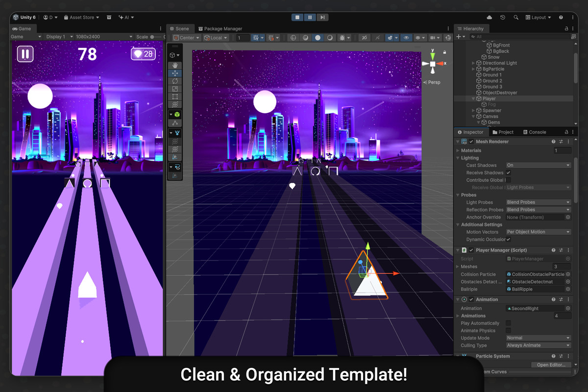Click the pause button in the game preview

click(25, 54)
